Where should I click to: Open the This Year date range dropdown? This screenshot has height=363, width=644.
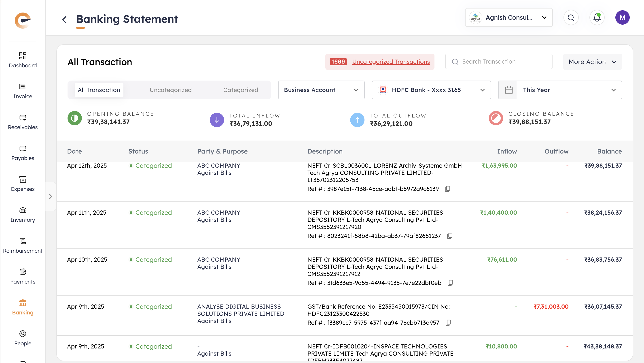(x=560, y=90)
